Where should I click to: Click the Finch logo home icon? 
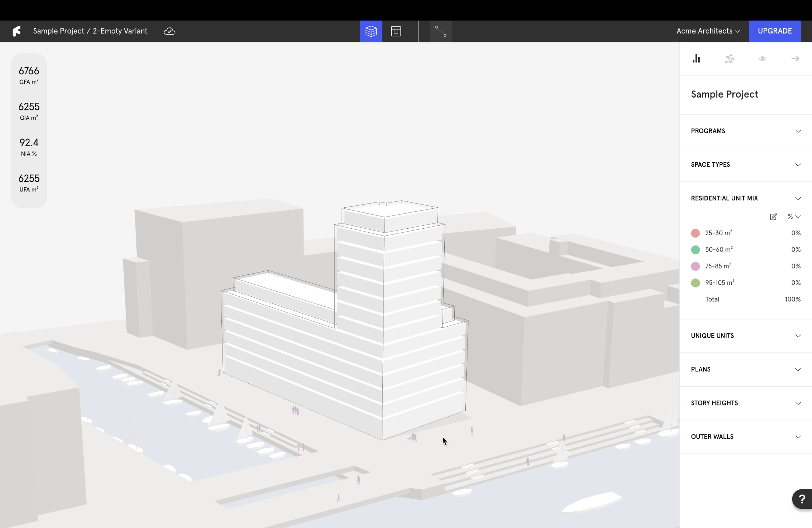(x=17, y=31)
